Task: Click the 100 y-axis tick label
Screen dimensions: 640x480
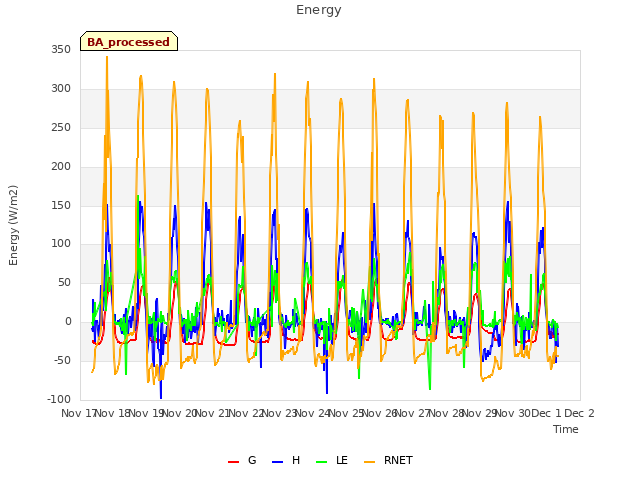Action: pyautogui.click(x=61, y=244)
